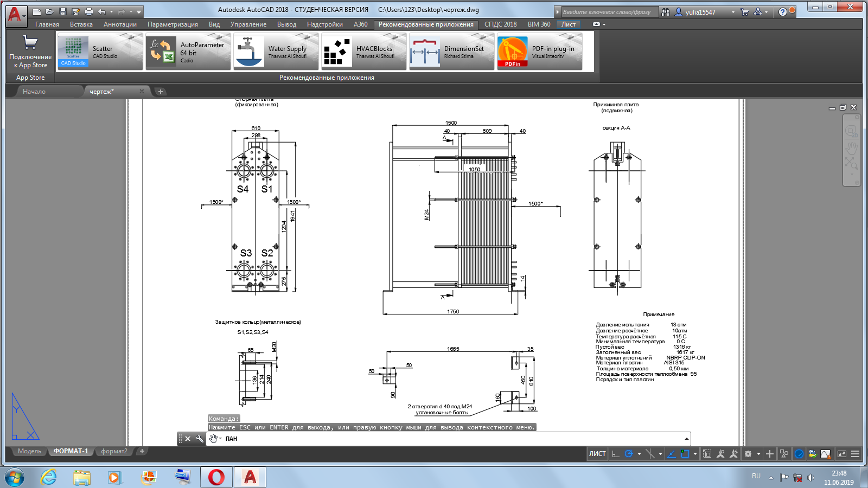Toggle Isometric drafting in status bar
The width and height of the screenshot is (868, 488).
pos(650,454)
